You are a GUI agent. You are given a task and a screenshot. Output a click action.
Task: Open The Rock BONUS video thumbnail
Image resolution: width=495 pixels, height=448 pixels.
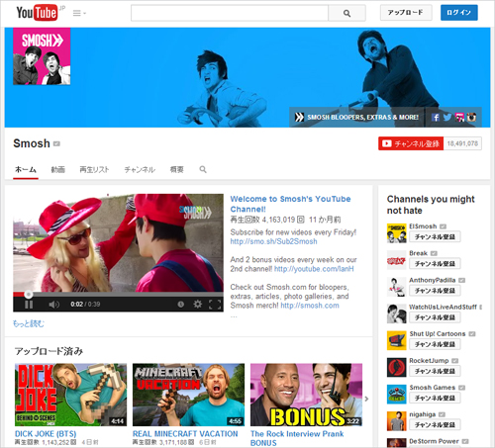pos(306,395)
